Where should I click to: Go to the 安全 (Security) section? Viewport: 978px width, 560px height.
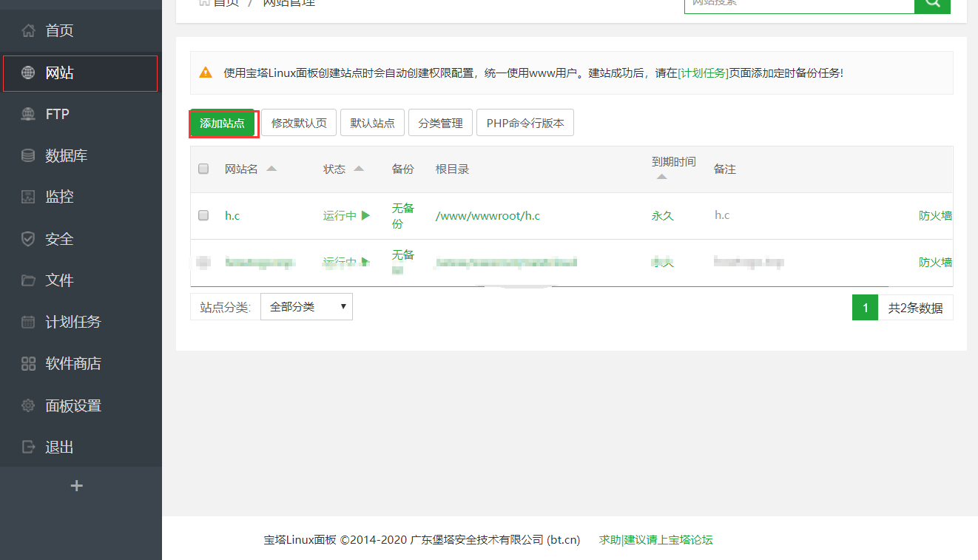coord(59,238)
